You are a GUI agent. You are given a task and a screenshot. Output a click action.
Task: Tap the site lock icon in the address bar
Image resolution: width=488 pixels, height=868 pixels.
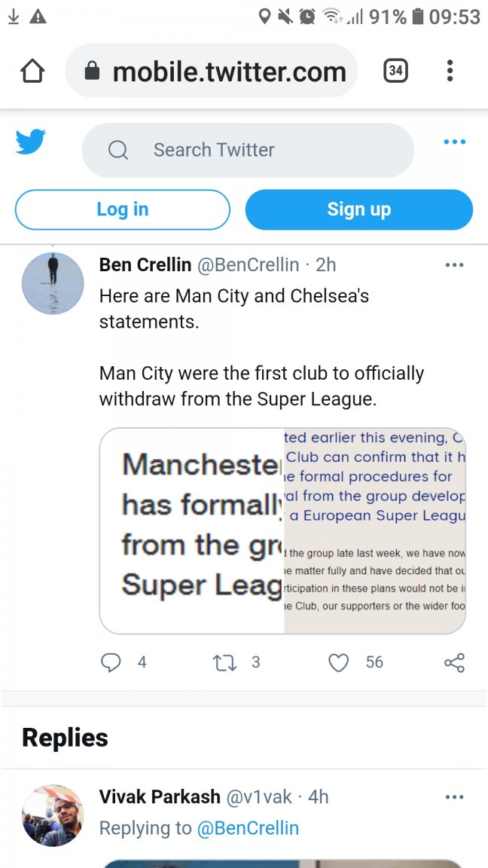pyautogui.click(x=92, y=72)
